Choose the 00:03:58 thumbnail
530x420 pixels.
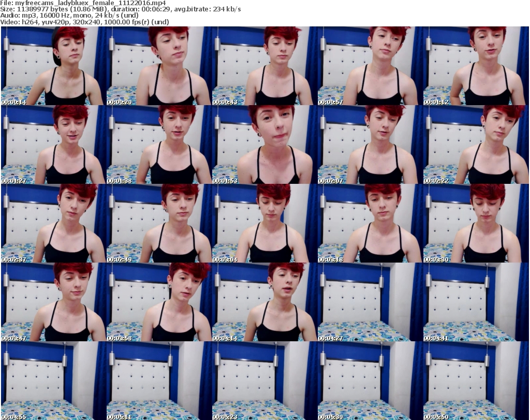(159, 302)
